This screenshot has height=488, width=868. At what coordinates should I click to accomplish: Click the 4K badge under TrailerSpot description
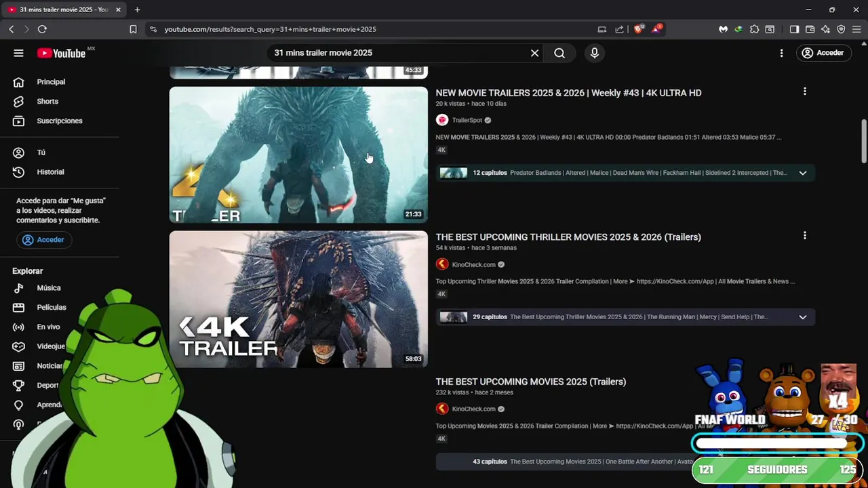441,150
